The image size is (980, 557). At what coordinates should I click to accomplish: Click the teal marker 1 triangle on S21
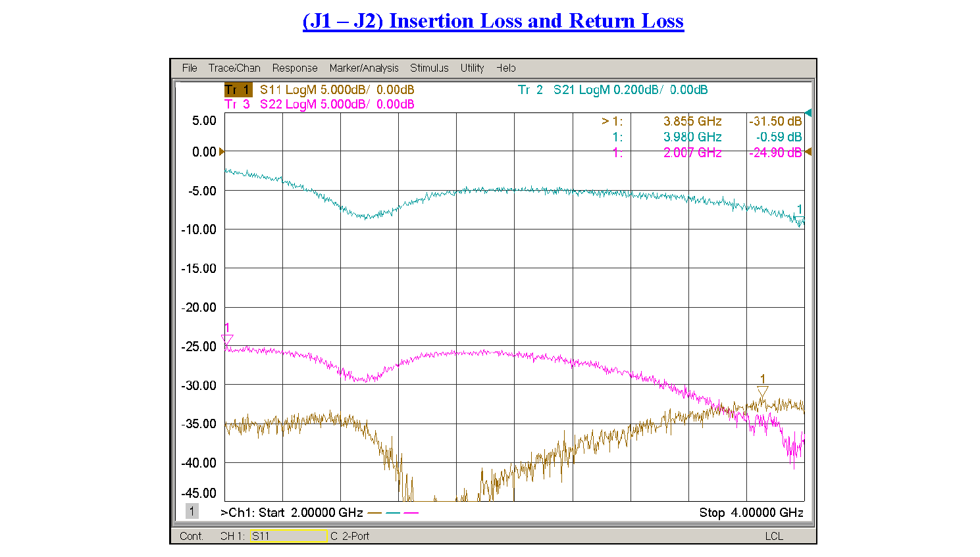800,220
